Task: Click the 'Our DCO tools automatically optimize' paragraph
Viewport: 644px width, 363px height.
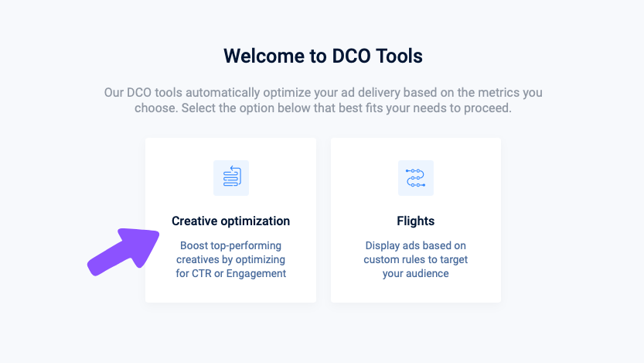Action: (323, 100)
